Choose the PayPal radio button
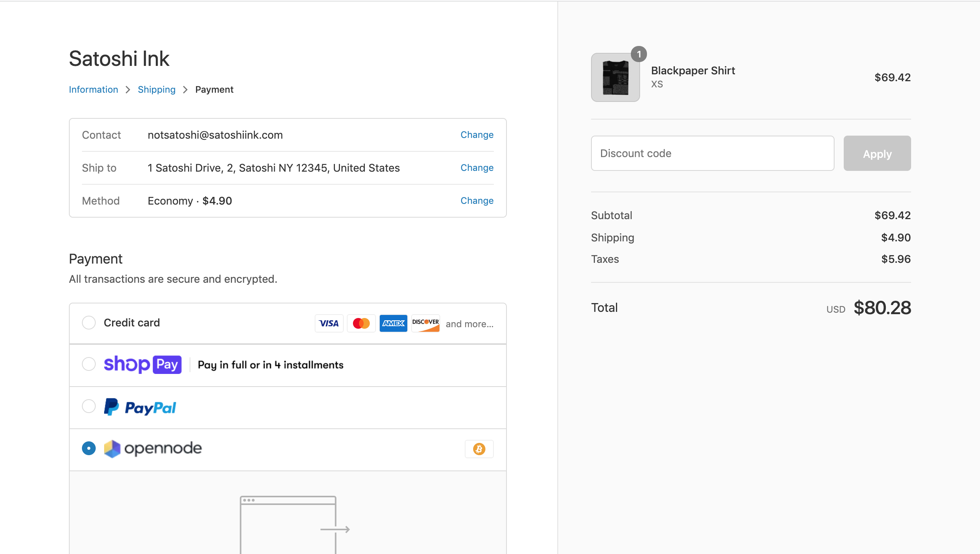The height and width of the screenshot is (554, 980). [x=89, y=406]
